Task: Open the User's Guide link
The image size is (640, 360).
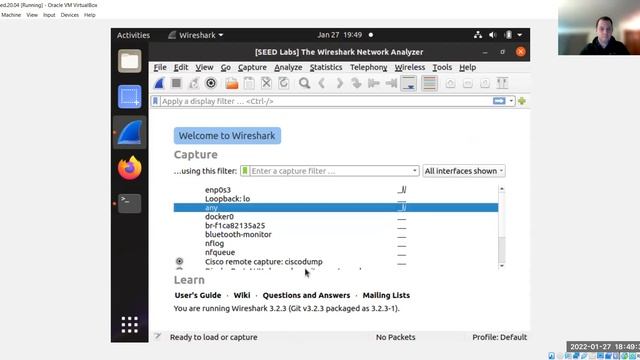Action: pyautogui.click(x=198, y=295)
